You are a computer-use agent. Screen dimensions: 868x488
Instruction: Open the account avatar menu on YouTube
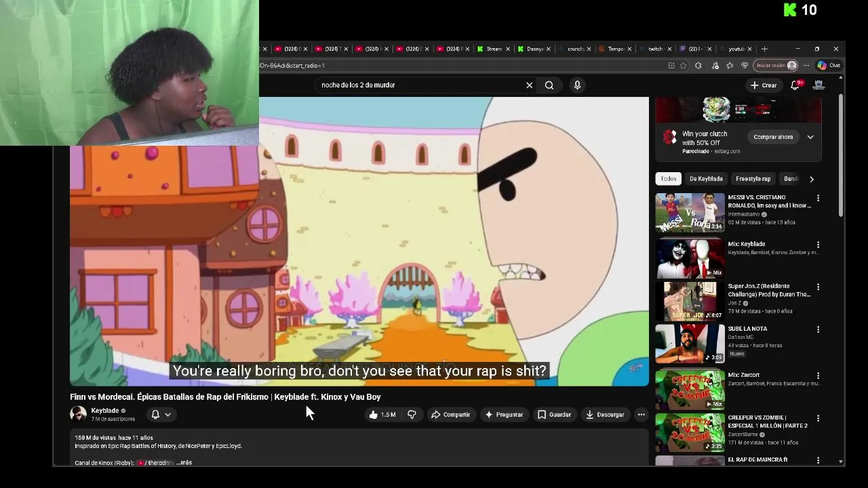click(x=818, y=85)
